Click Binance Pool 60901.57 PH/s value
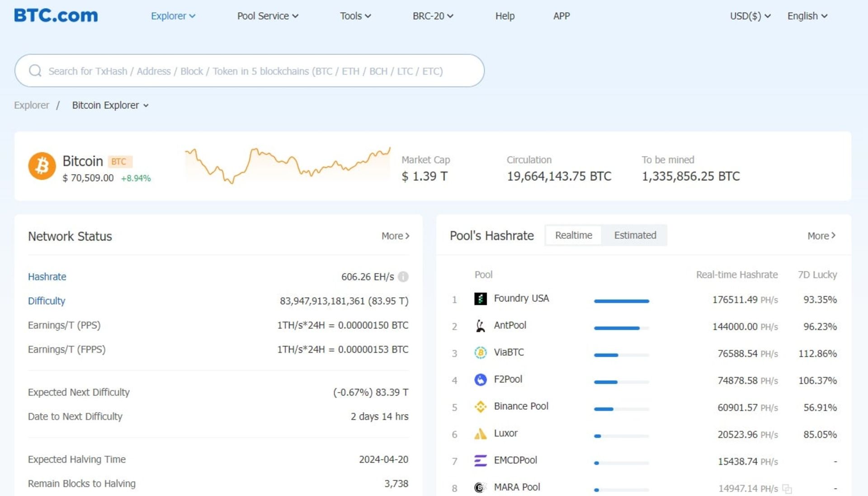This screenshot has width=868, height=496. (x=748, y=408)
